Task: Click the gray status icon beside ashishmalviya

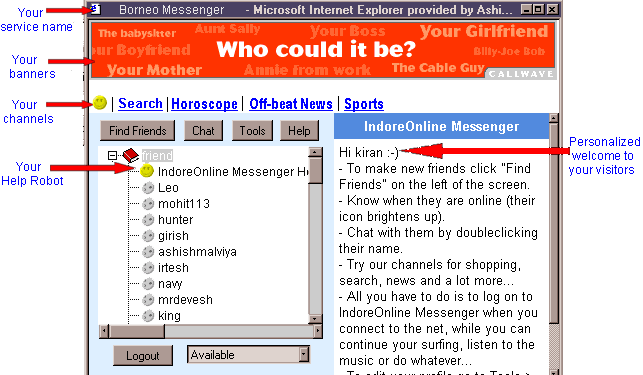Action: 148,252
